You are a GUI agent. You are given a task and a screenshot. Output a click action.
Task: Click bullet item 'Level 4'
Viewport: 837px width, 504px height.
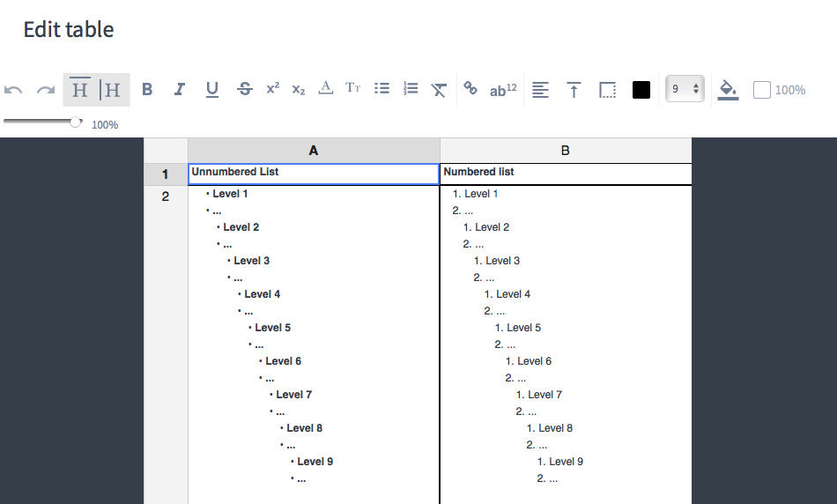(x=262, y=294)
